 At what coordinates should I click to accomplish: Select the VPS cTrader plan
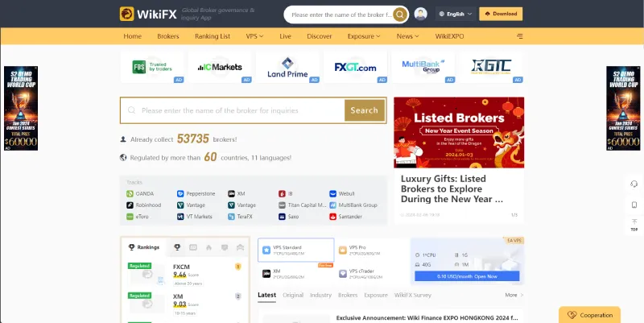tap(372, 273)
